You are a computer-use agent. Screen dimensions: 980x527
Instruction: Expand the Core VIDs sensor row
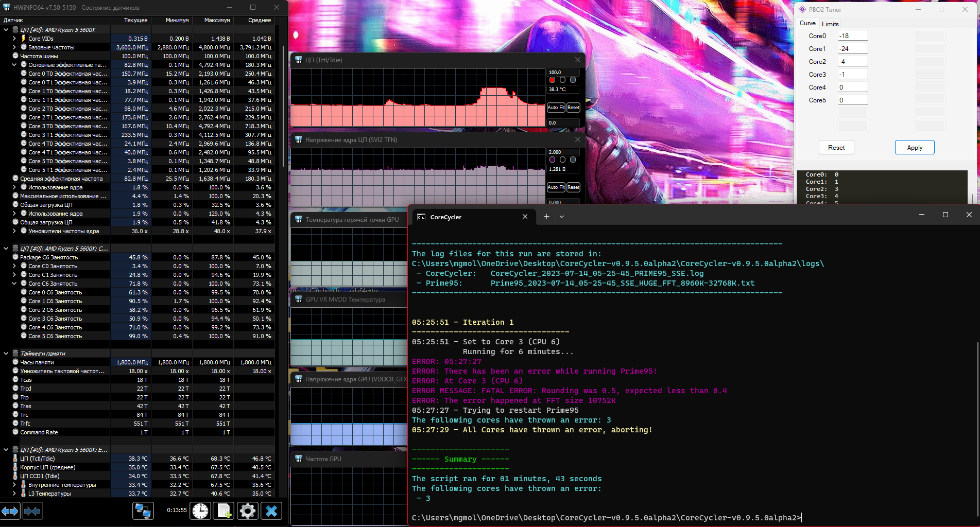click(x=14, y=39)
